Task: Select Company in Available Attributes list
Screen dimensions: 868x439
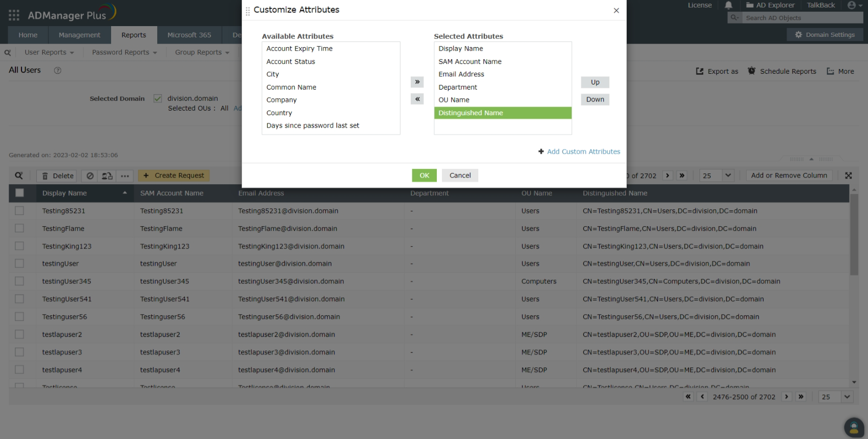Action: (x=331, y=100)
